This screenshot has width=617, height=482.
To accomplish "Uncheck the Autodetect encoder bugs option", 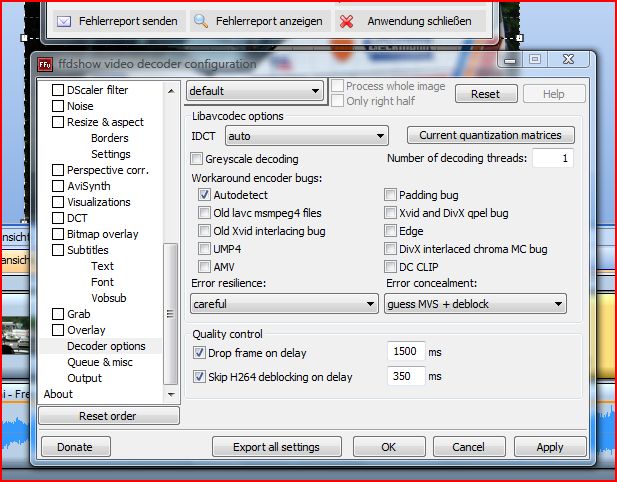I will tap(205, 195).
